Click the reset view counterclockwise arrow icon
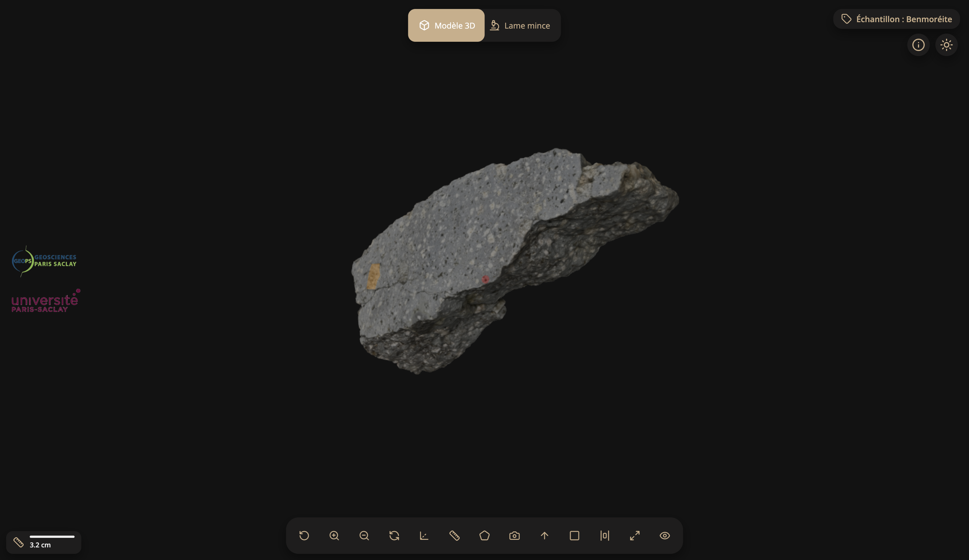Viewport: 969px width, 560px height. [304, 535]
